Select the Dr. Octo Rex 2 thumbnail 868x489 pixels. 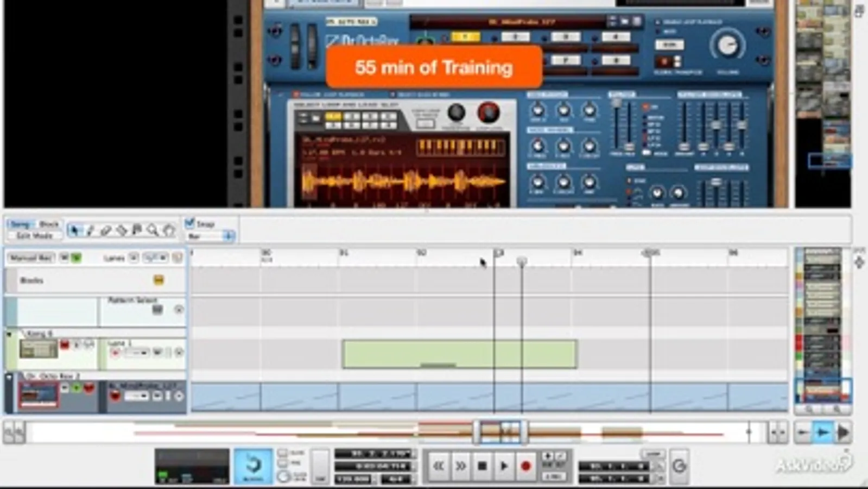point(38,395)
